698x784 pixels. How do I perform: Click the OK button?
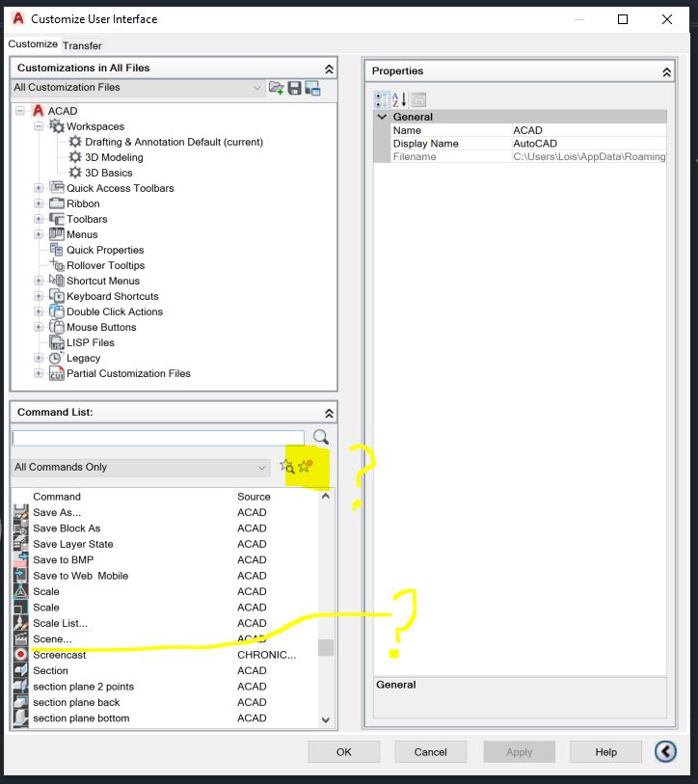pyautogui.click(x=344, y=752)
